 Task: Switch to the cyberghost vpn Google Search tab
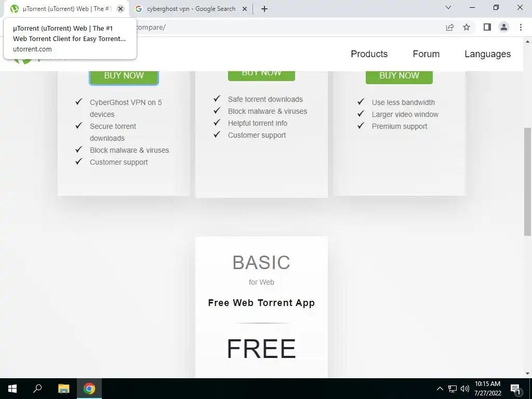point(191,9)
